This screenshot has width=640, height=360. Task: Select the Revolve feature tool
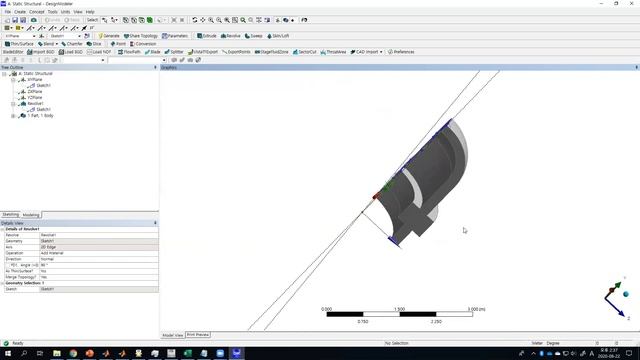231,36
